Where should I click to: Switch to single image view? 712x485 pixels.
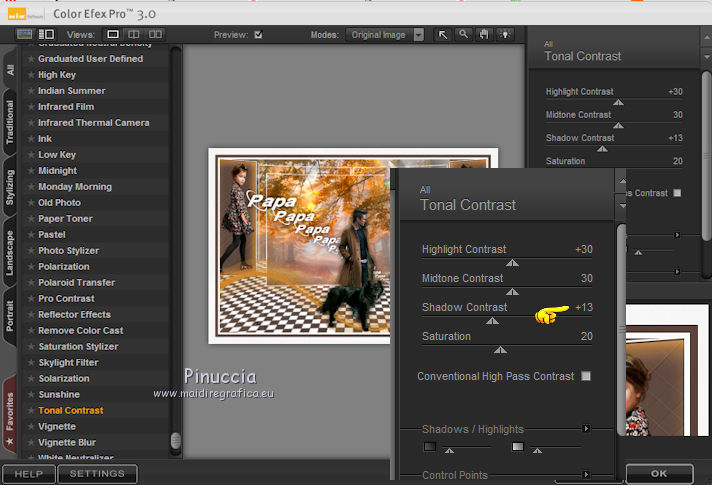(x=114, y=34)
